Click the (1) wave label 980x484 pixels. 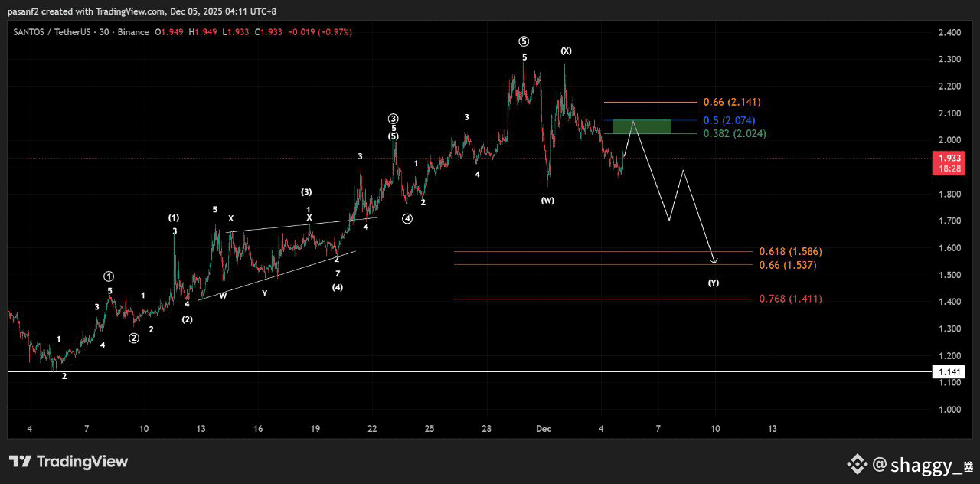[174, 217]
